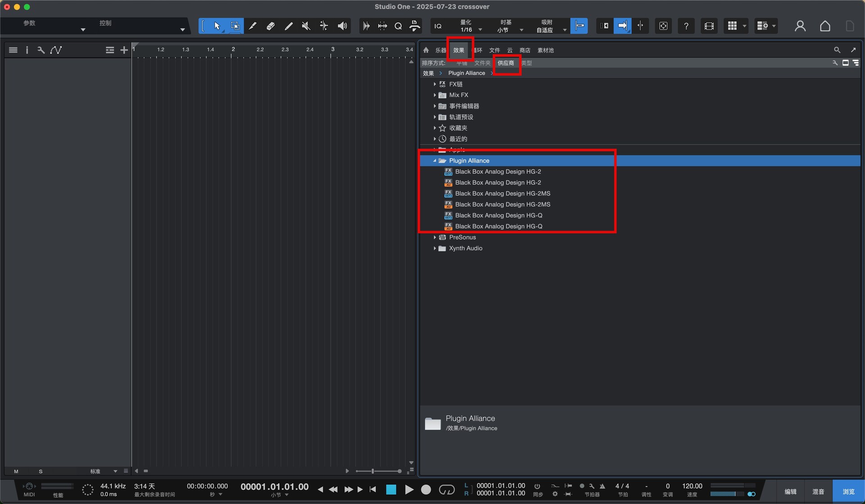
Task: Click the Quantize Q button
Action: pos(398,26)
